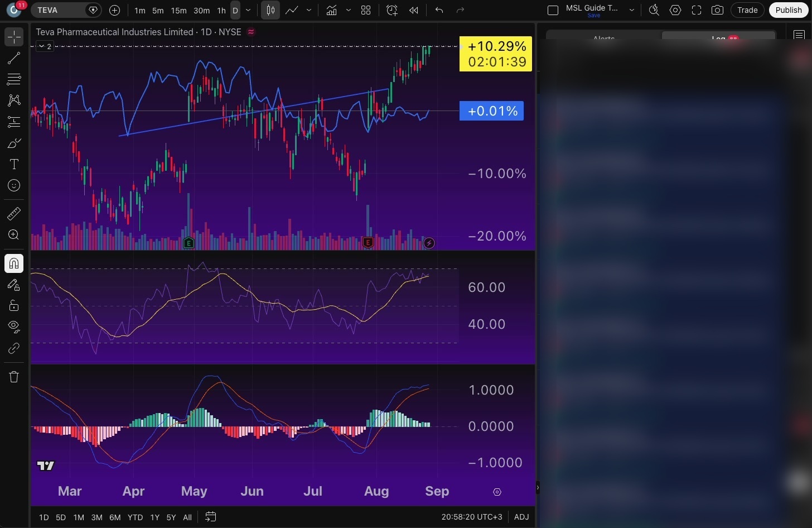Select the D daily interval
Viewport: 812px width, 528px height.
tap(235, 10)
